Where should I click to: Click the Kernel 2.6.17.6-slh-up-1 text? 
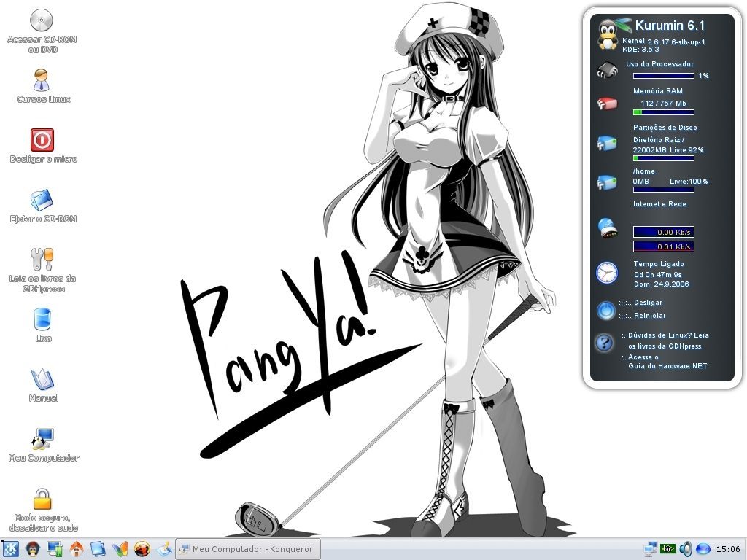664,42
